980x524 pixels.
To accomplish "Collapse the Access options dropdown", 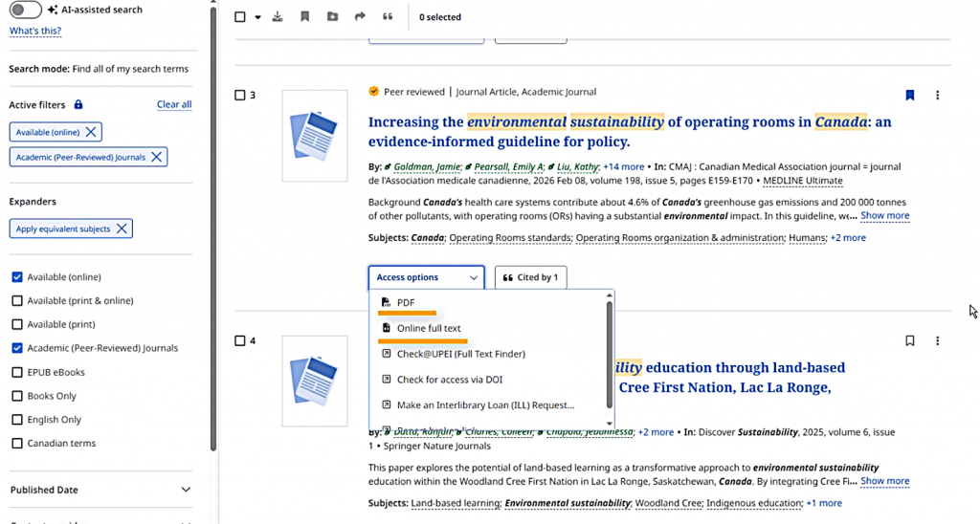I will click(x=426, y=277).
